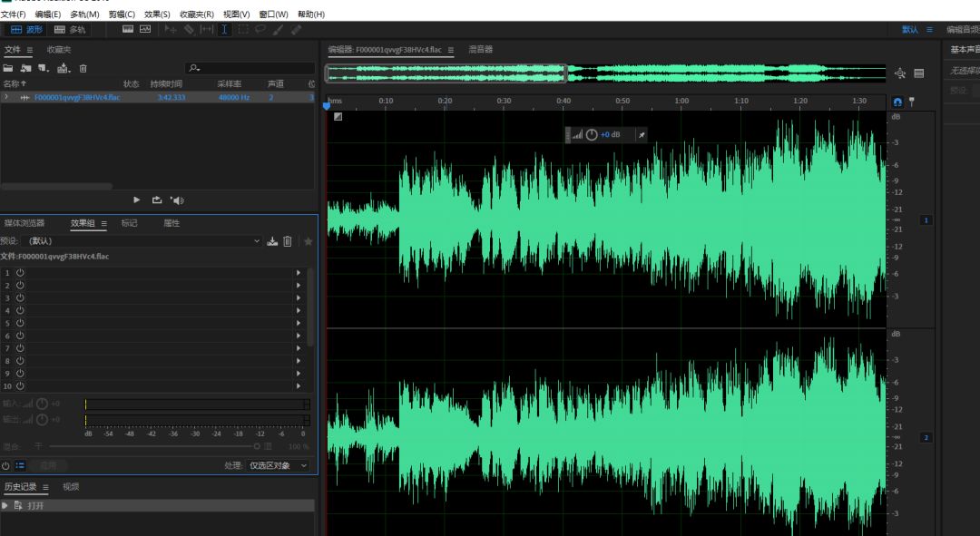
Task: Open the 预设 (默认) presets dropdown
Action: [142, 241]
